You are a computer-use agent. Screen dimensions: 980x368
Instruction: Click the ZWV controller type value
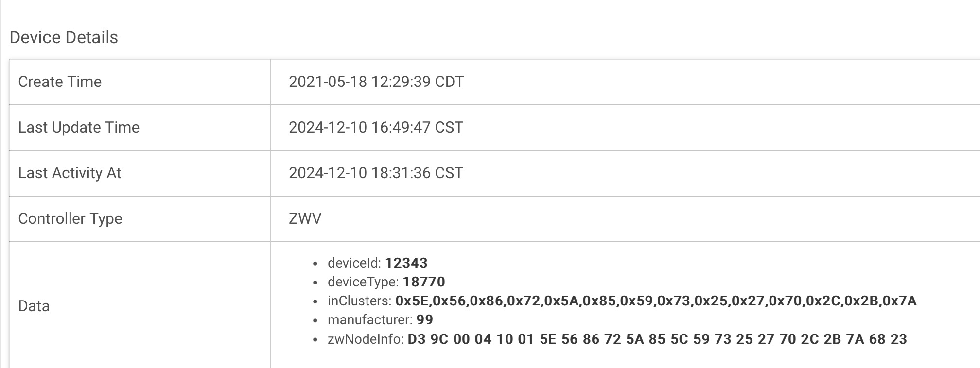click(305, 218)
